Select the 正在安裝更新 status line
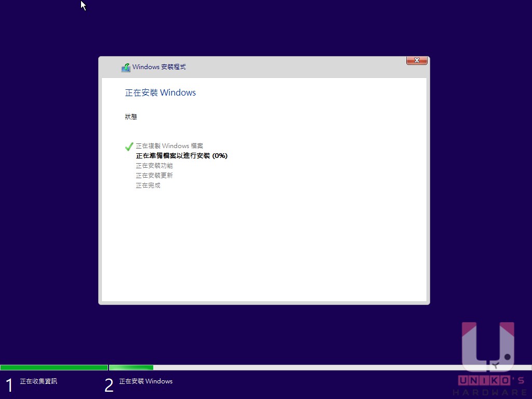Viewport: 532px width, 399px height. pyautogui.click(x=154, y=176)
